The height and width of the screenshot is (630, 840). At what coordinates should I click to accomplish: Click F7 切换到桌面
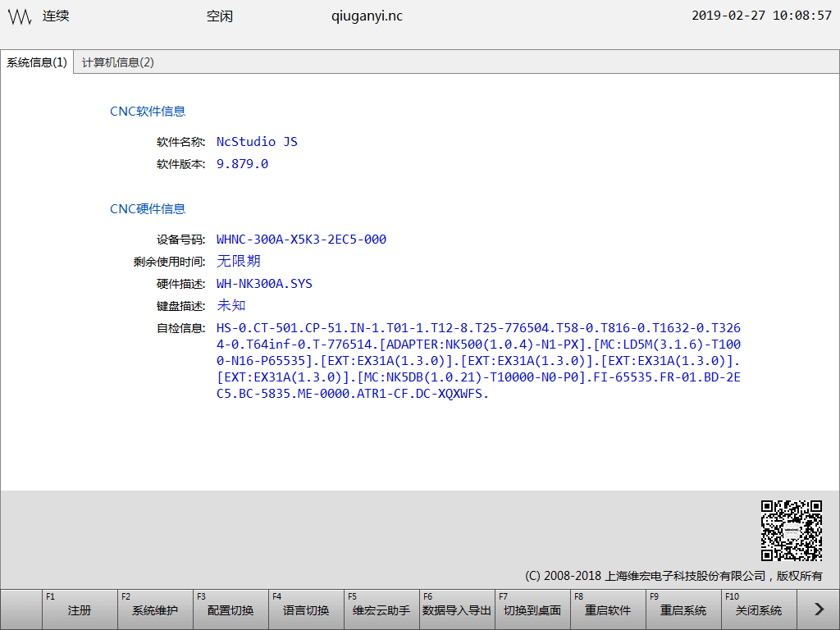(532, 609)
